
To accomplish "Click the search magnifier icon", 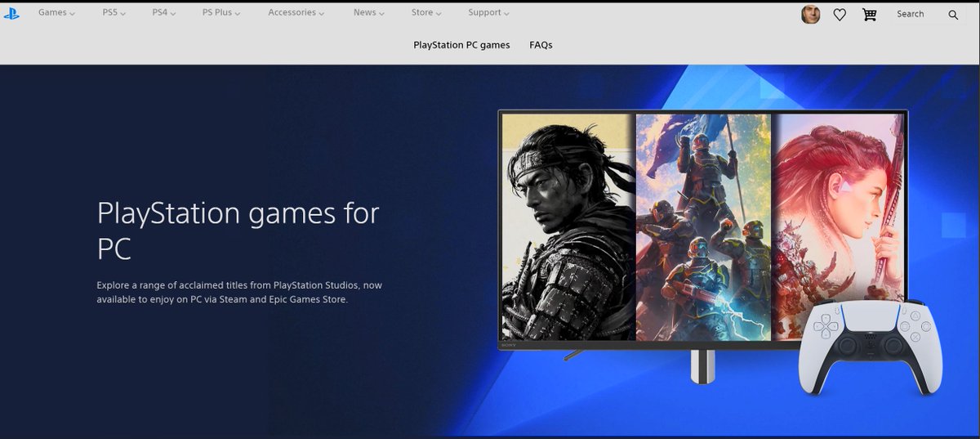I will pos(953,15).
